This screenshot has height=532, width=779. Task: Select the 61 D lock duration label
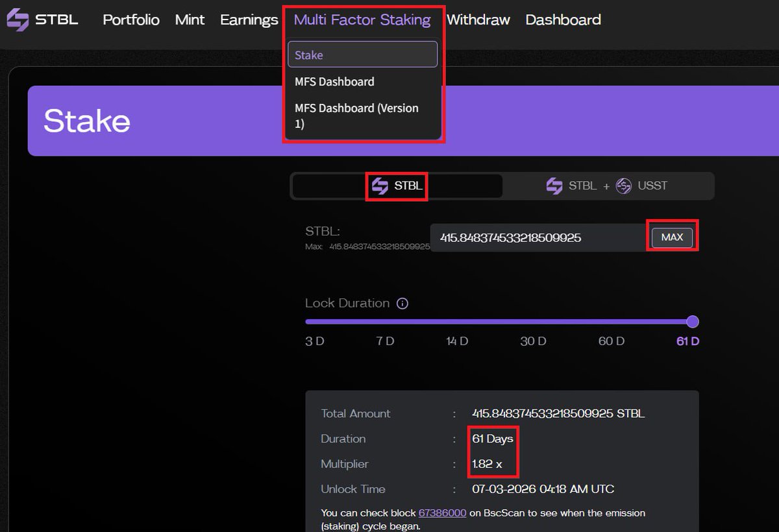pos(687,341)
